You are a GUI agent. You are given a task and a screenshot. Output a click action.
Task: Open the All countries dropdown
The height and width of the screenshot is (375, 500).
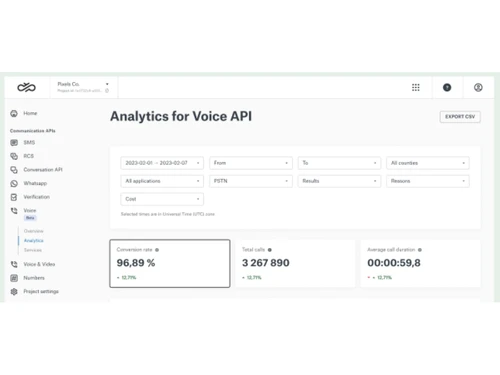click(x=428, y=163)
